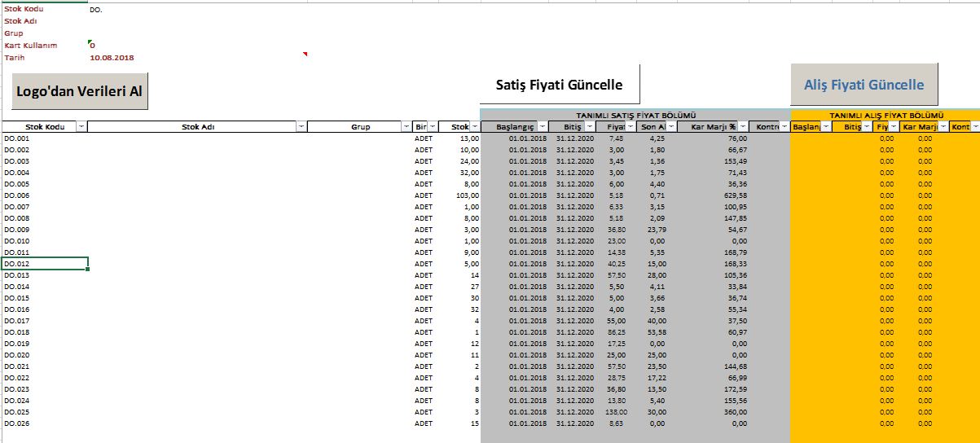This screenshot has width=980, height=443.
Task: Expand the Grup column filter arrow
Action: (407, 127)
